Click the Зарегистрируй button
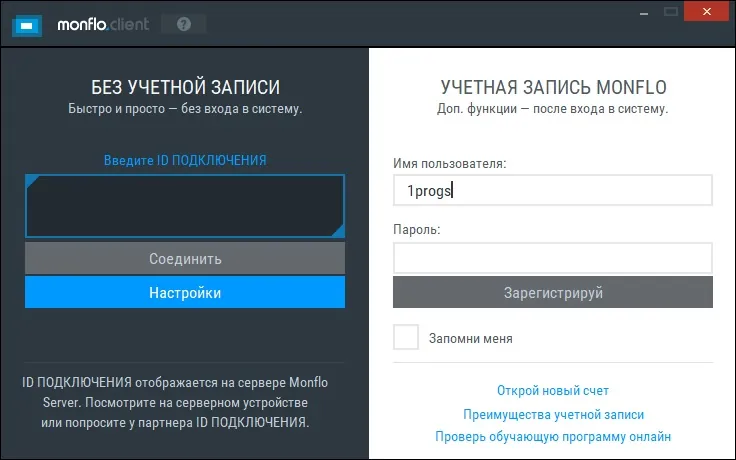The image size is (736, 460). click(552, 292)
